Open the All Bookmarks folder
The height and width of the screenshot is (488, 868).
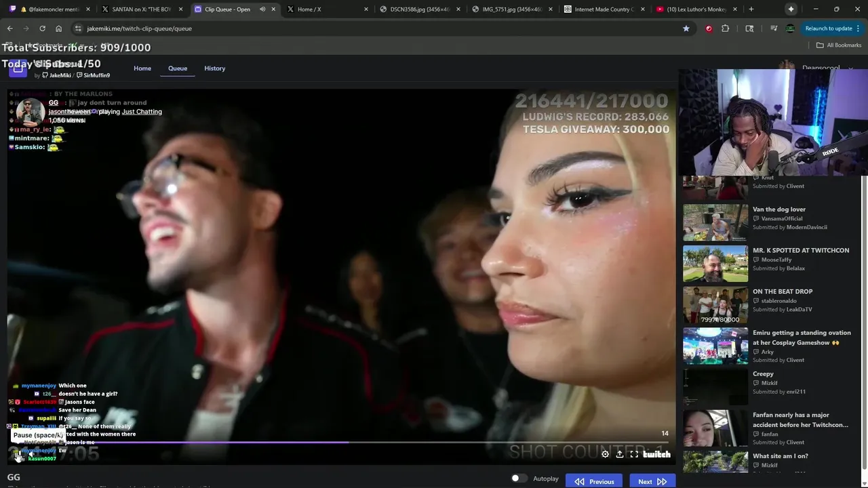pos(839,45)
